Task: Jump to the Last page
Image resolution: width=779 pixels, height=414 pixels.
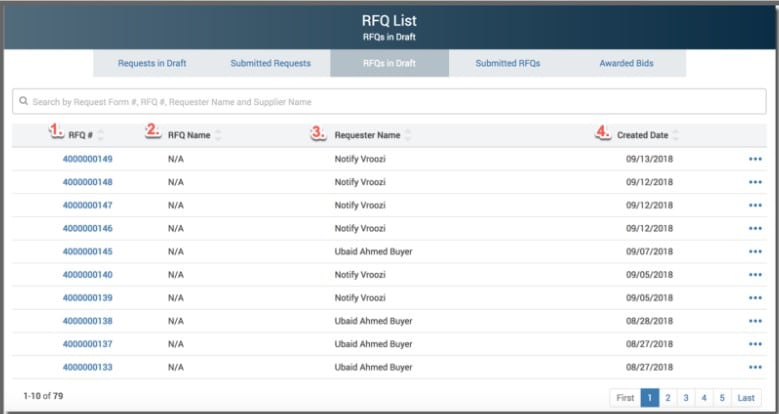Action: click(x=746, y=398)
